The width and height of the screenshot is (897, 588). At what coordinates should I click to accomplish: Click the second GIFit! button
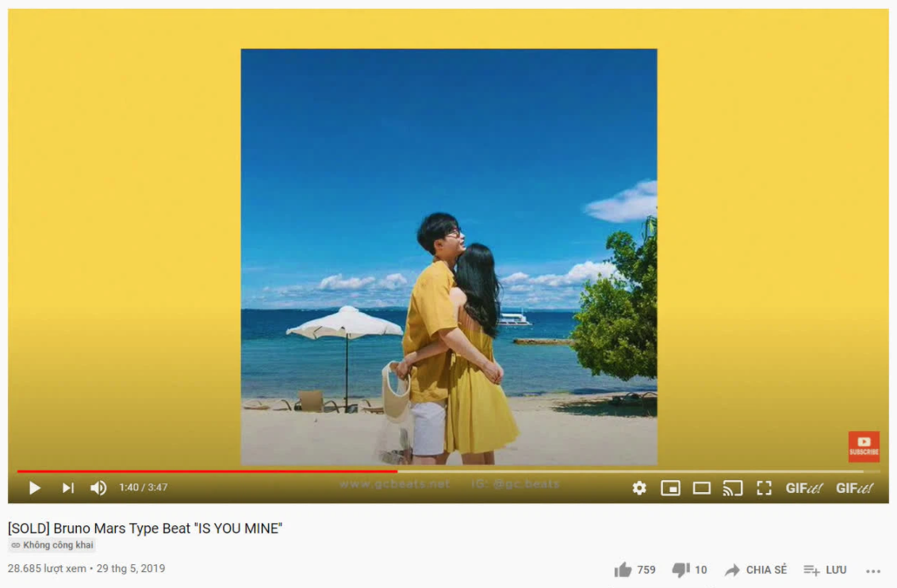pyautogui.click(x=855, y=488)
